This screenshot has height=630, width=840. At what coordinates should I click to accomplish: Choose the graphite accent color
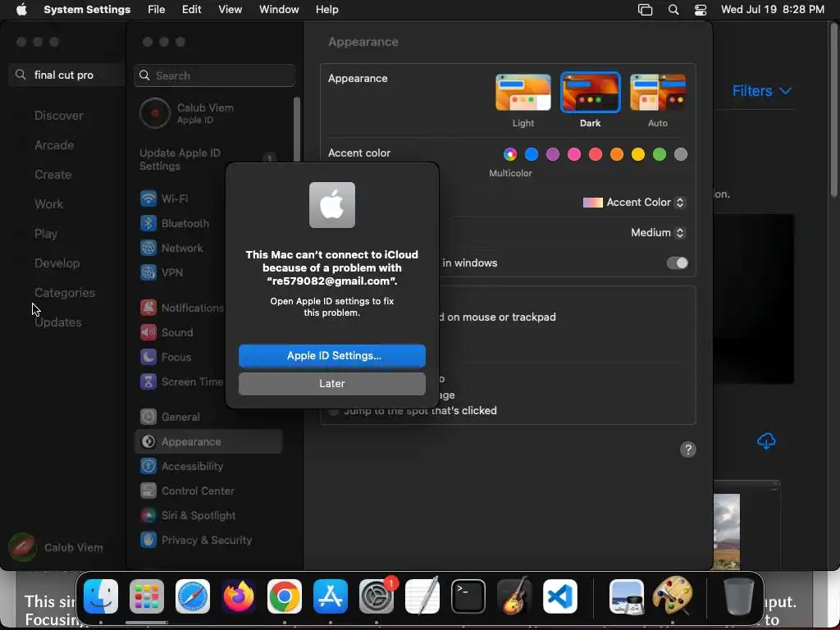(680, 155)
